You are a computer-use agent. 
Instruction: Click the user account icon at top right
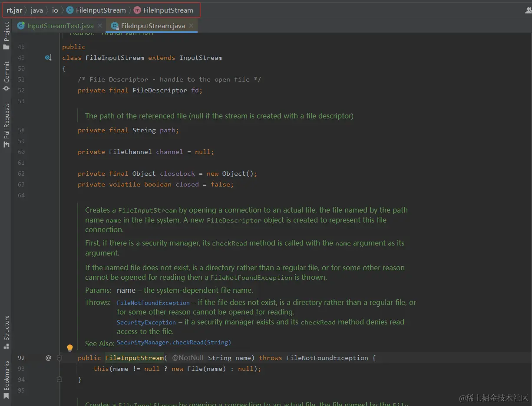(x=528, y=10)
